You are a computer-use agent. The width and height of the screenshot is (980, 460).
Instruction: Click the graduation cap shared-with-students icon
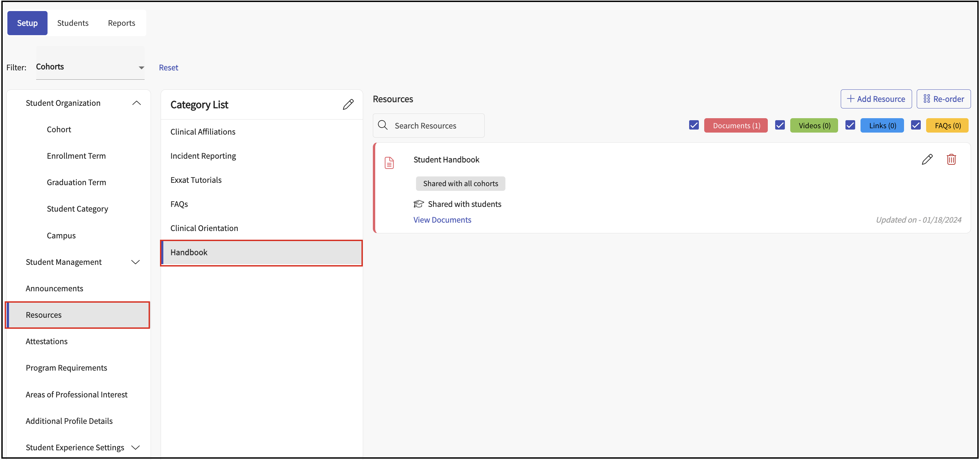(x=418, y=204)
